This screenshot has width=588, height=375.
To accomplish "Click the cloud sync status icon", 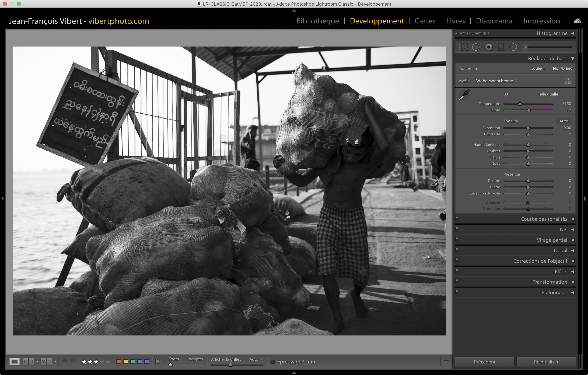I will (577, 21).
